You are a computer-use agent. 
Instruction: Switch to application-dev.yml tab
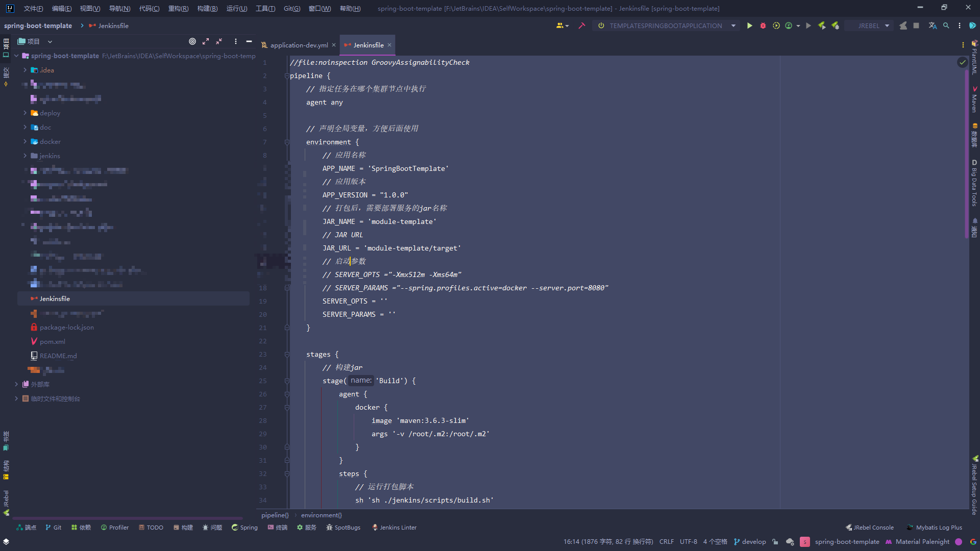(299, 45)
